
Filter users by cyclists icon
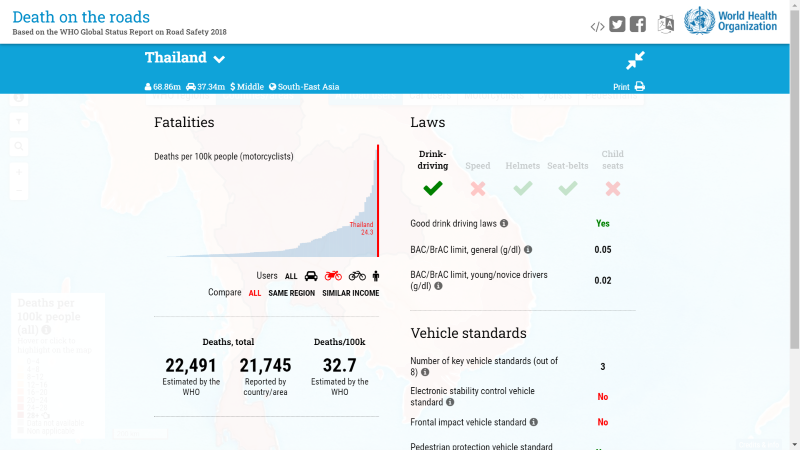[x=357, y=276]
